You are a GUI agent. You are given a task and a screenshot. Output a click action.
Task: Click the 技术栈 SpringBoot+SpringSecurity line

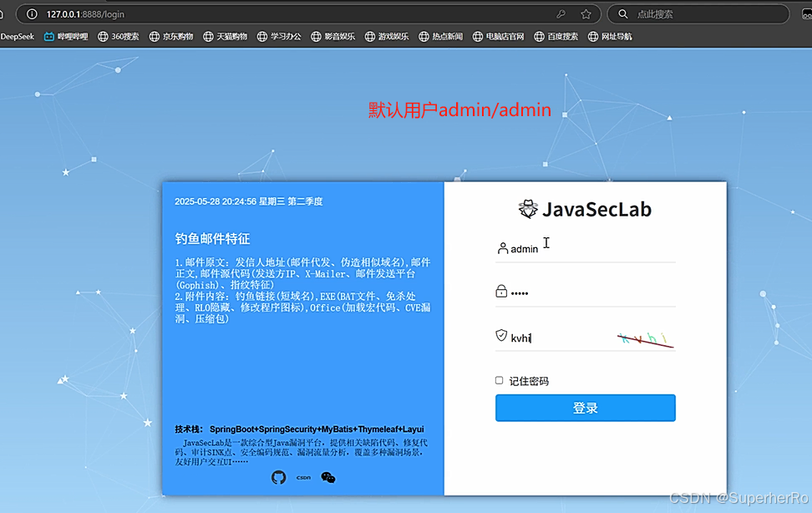pos(299,429)
